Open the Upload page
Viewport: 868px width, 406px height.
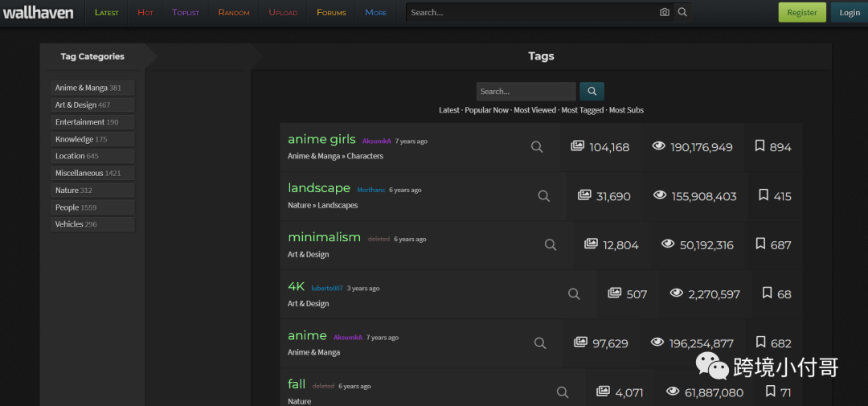tap(283, 12)
